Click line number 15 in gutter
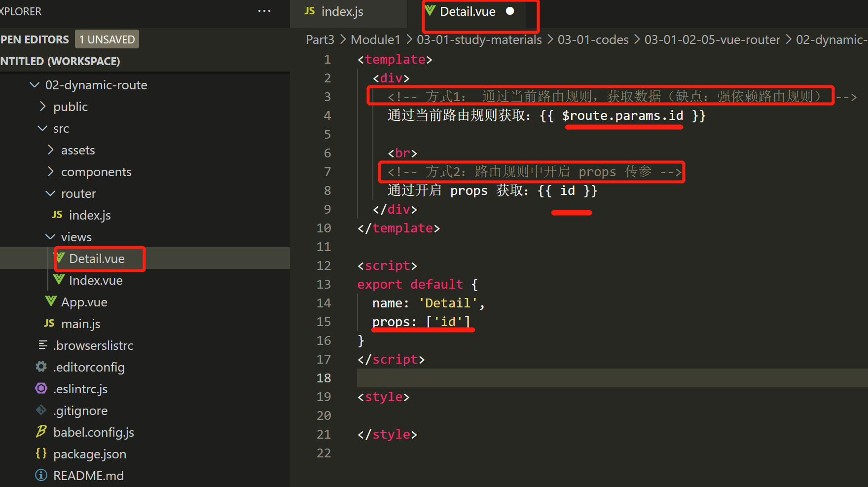Screen dimensions: 868x487 coord(324,322)
